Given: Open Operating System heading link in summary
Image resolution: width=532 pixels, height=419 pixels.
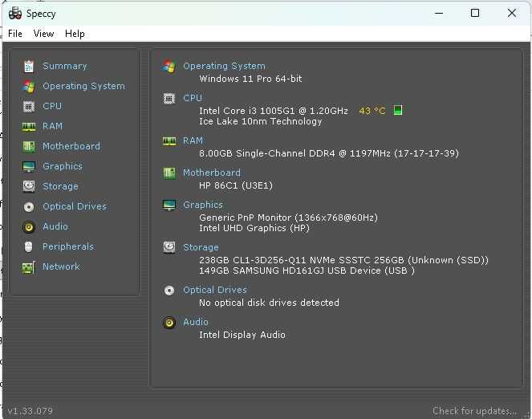Looking at the screenshot, I should 224,66.
